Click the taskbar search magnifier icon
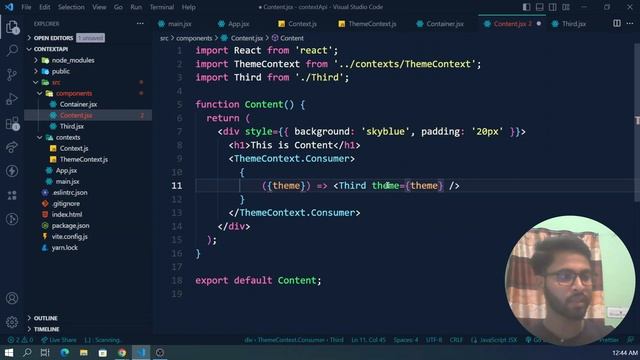 coord(27,352)
